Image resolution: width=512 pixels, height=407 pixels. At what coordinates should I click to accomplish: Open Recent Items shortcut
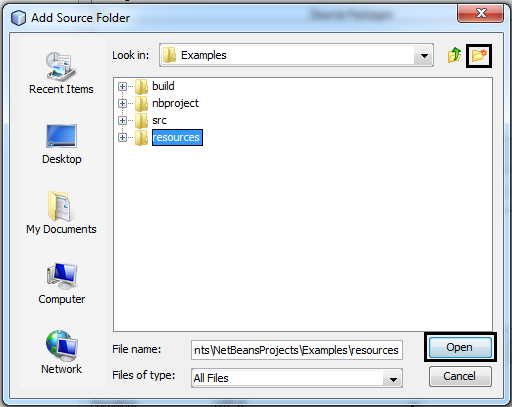[61, 73]
